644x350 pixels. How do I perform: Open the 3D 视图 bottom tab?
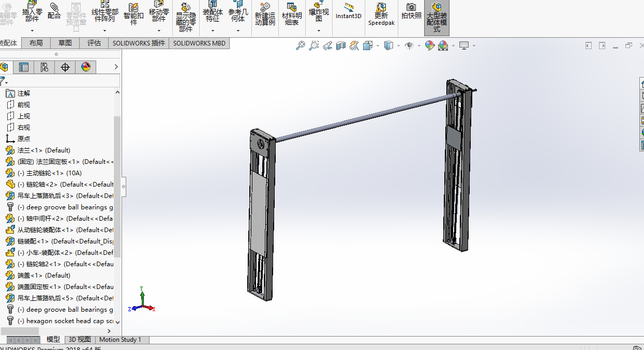point(80,340)
